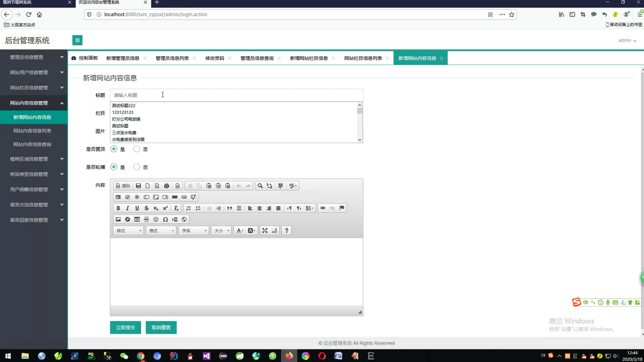Image resolution: width=644 pixels, height=362 pixels.
Task: Expand 管理员信息管理 sidebar menu
Action: click(34, 57)
